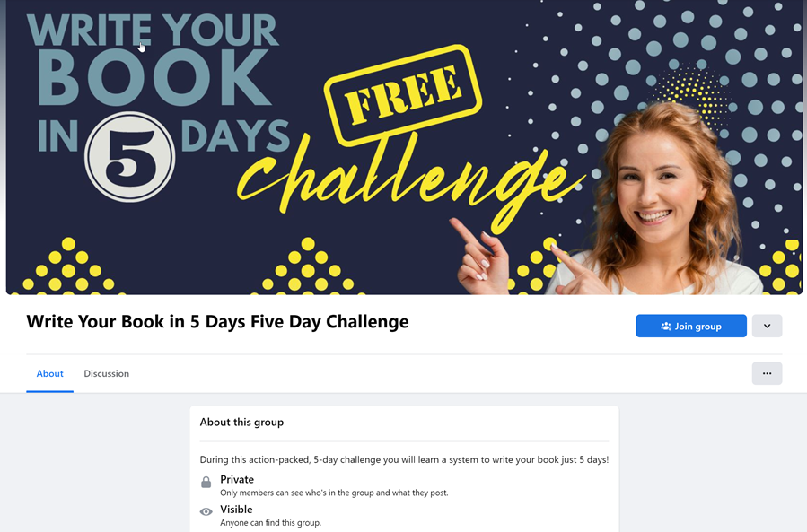Click the Private lock icon
This screenshot has height=532, width=807.
(x=206, y=482)
